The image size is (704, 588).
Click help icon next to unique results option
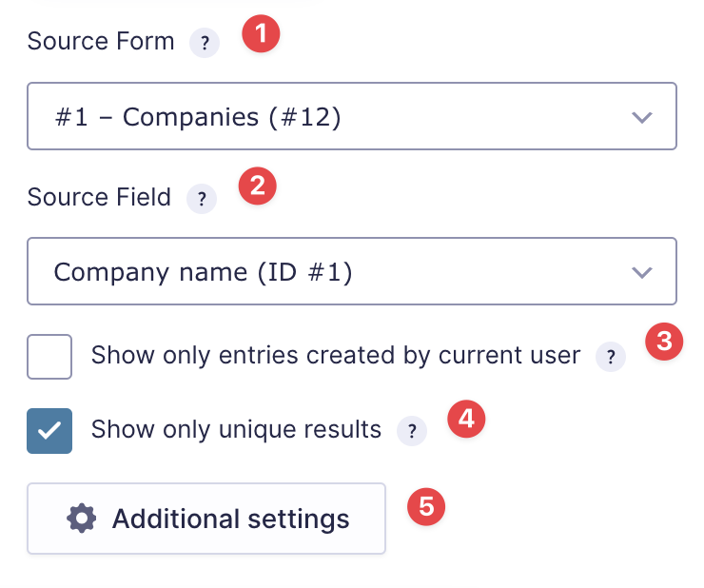pos(411,431)
